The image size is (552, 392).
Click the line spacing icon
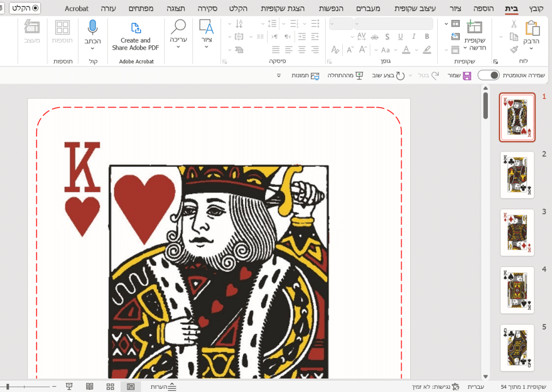click(272, 24)
